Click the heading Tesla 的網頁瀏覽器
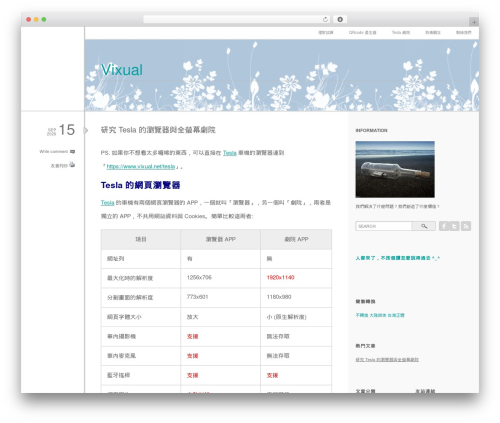Screen dimensions: 500x423 coord(140,185)
